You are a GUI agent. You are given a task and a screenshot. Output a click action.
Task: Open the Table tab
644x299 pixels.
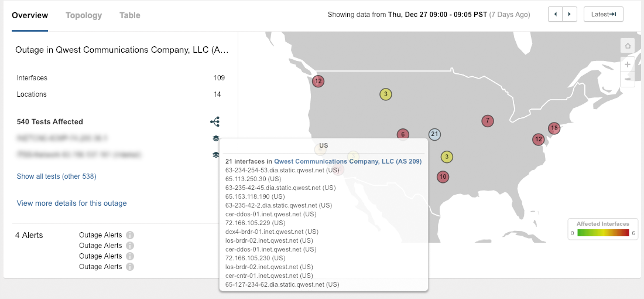(x=129, y=15)
